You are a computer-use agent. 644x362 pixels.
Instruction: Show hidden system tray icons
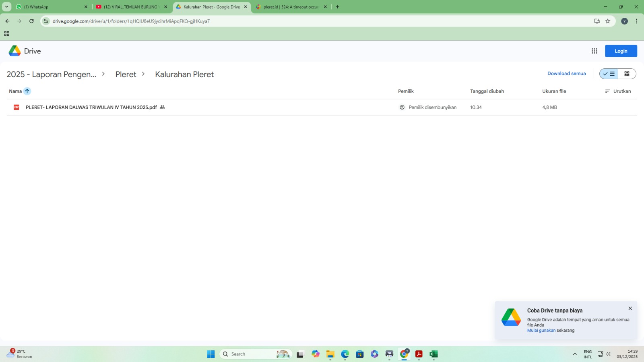[x=574, y=354]
